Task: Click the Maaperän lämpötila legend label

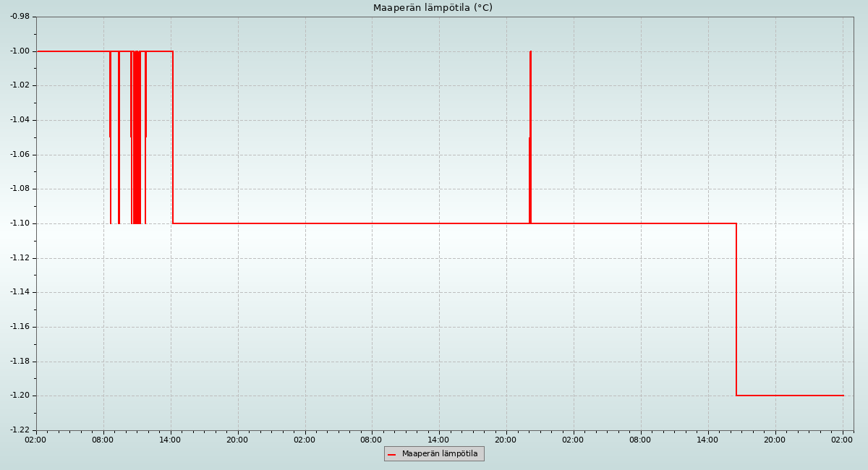Action: click(440, 454)
